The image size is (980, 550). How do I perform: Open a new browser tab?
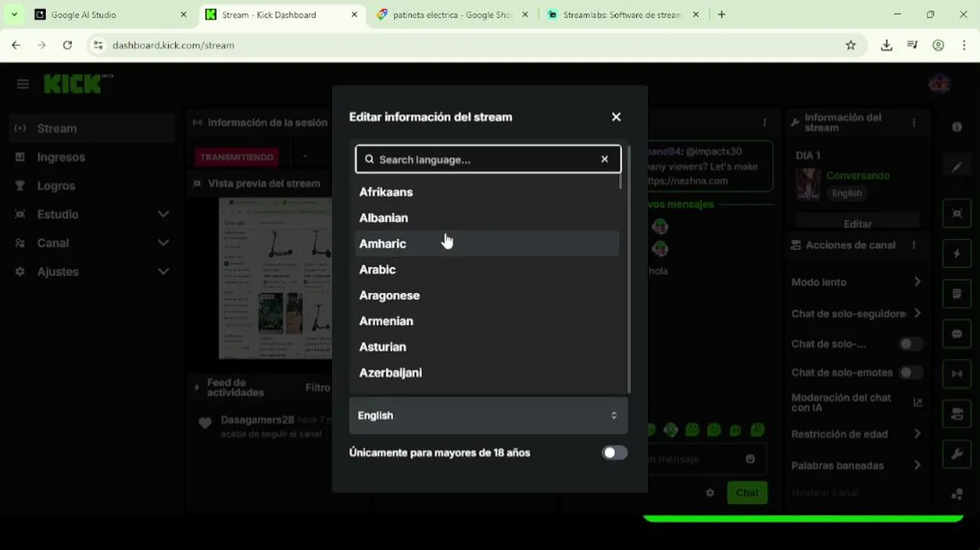coord(721,15)
